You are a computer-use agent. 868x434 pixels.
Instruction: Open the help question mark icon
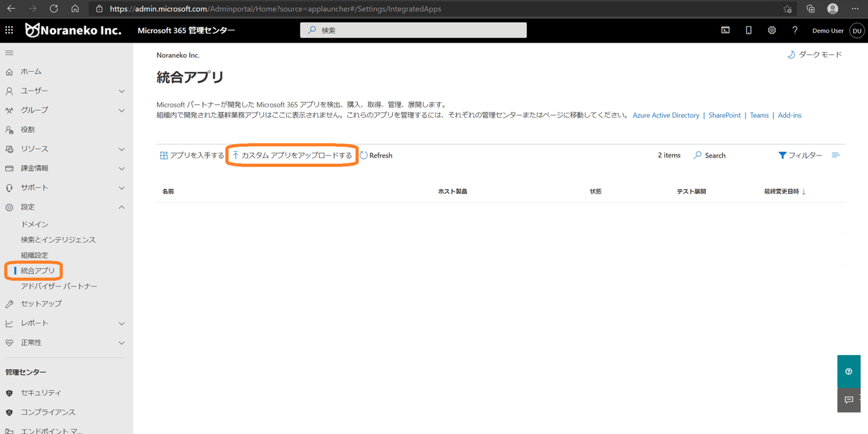[795, 30]
